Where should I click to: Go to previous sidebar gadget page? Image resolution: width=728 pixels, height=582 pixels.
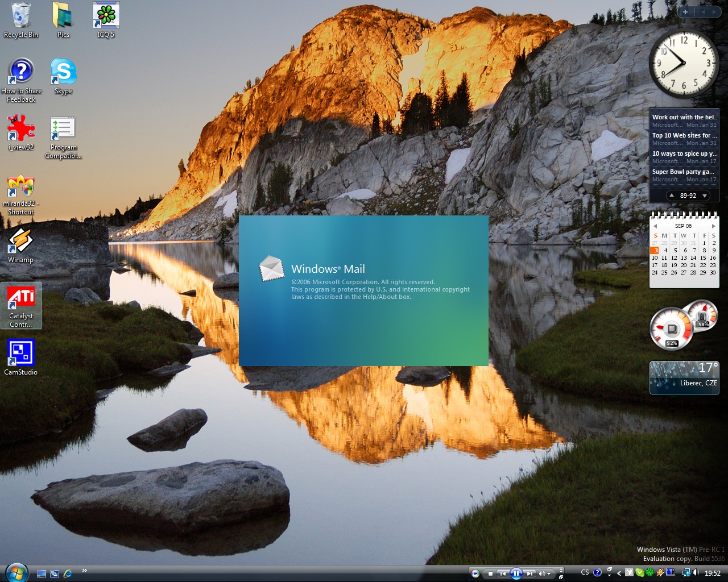(x=702, y=11)
